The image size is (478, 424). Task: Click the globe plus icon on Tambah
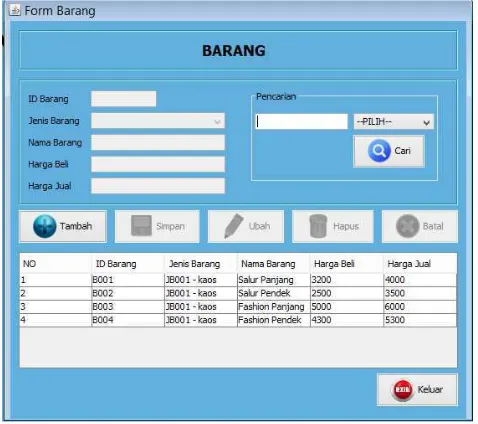(x=45, y=226)
